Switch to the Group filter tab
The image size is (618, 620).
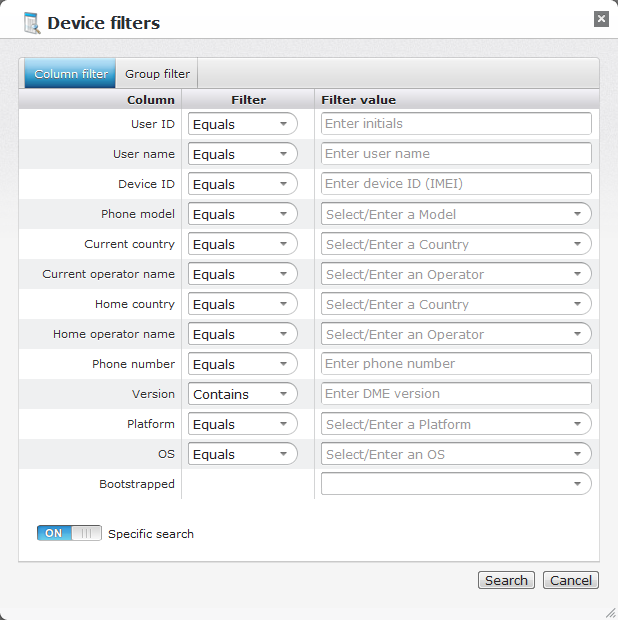point(157,74)
